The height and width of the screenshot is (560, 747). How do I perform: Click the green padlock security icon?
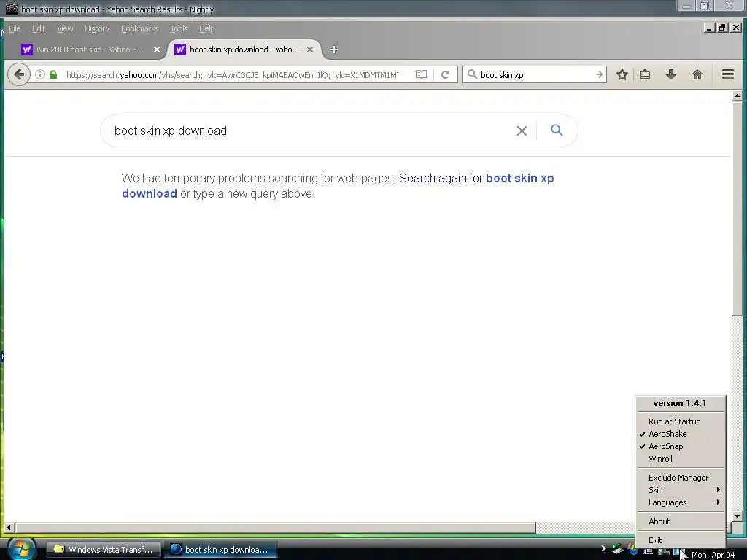click(53, 74)
